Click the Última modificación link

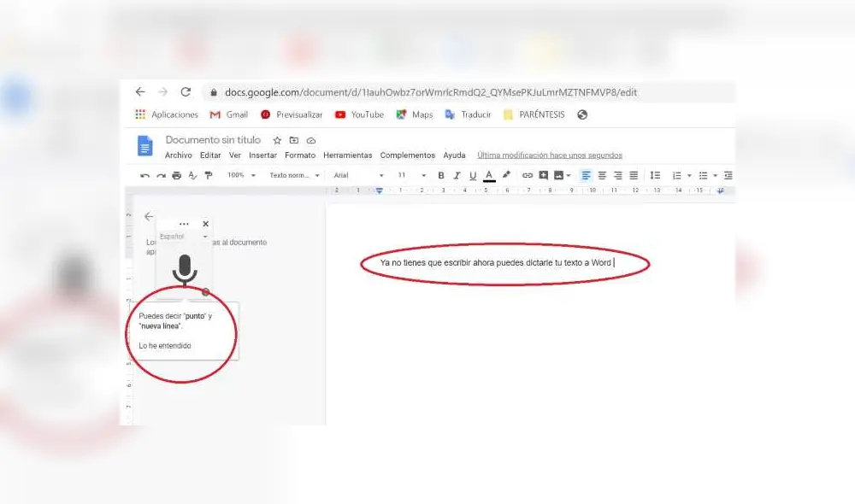click(550, 155)
